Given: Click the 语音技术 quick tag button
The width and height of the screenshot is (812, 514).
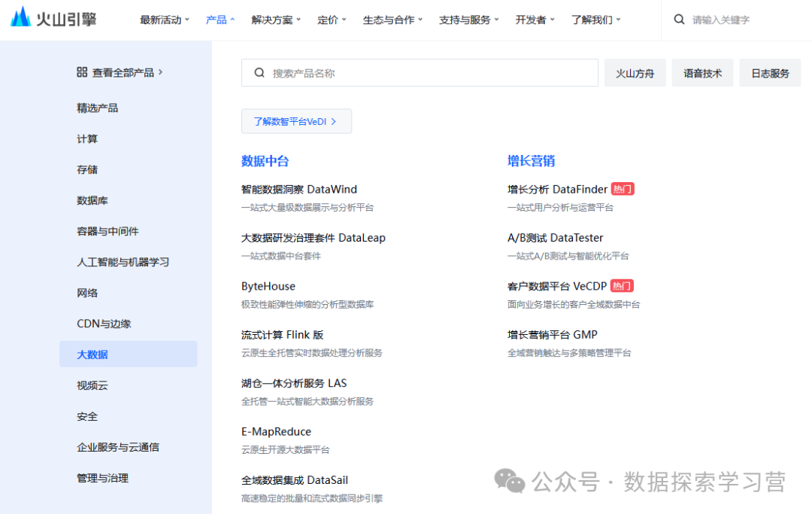Looking at the screenshot, I should coord(702,73).
